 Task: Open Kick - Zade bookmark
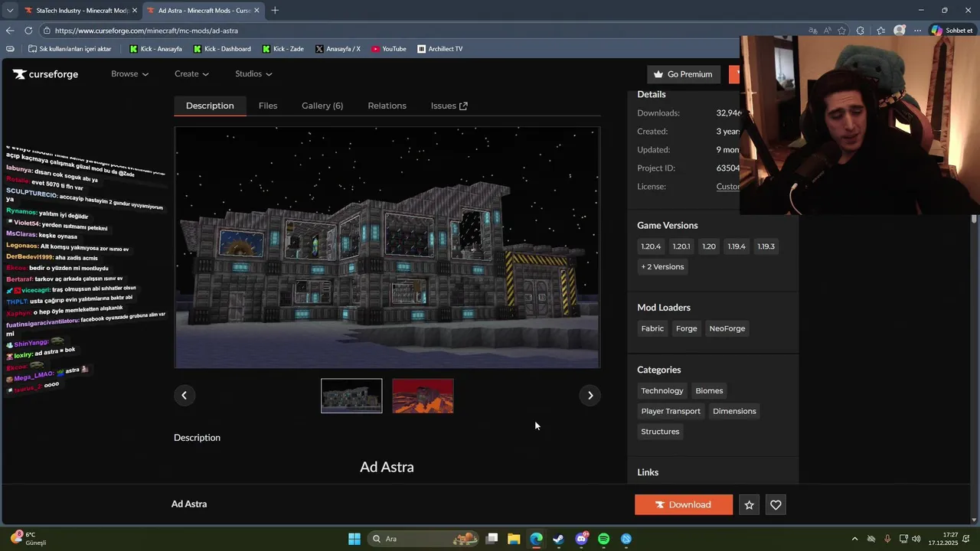283,49
